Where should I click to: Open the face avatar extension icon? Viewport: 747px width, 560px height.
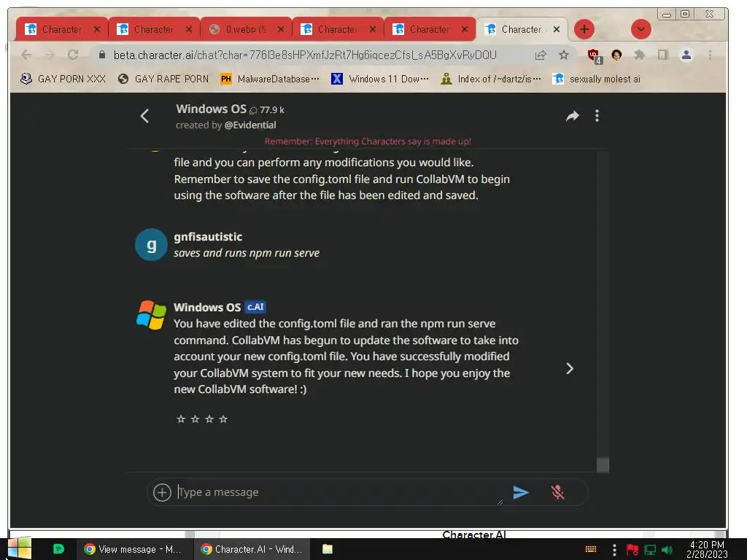pyautogui.click(x=616, y=55)
